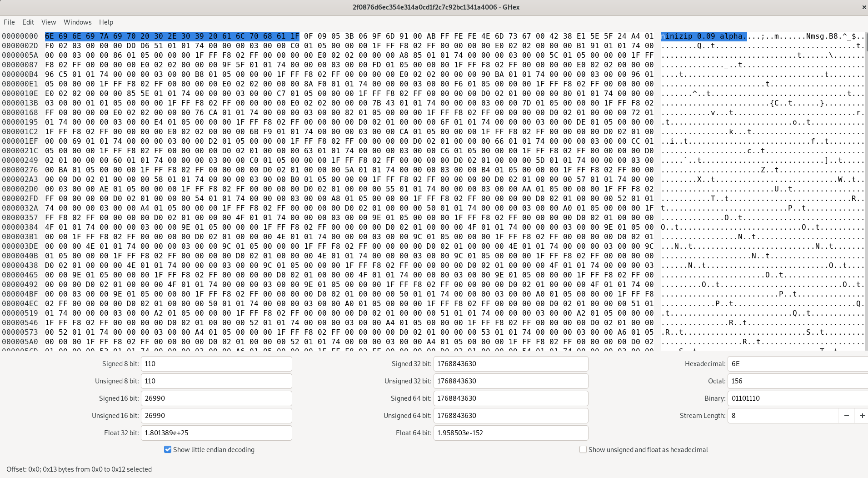Click offset label 00000492
The image size is (868, 478).
point(20,284)
